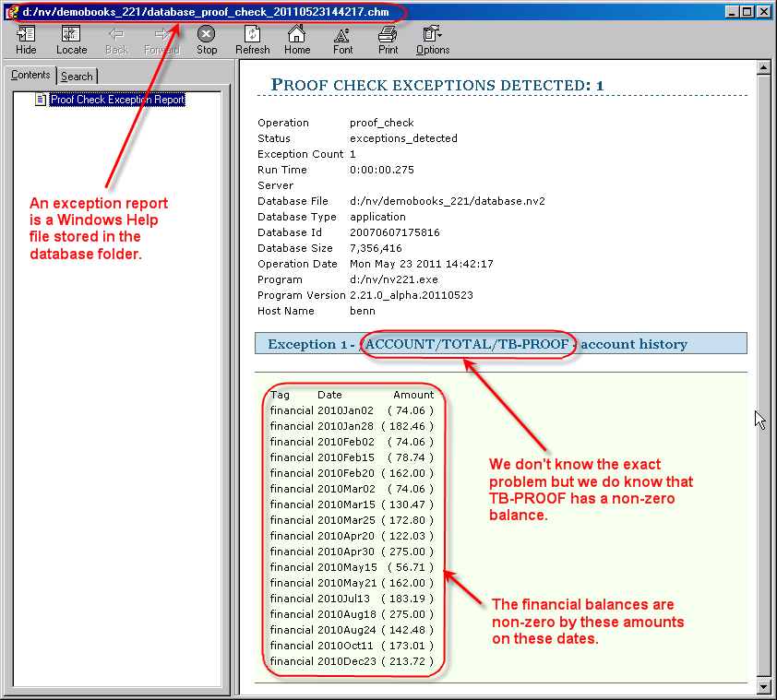Click the vertical scrollbar track

tap(763, 369)
